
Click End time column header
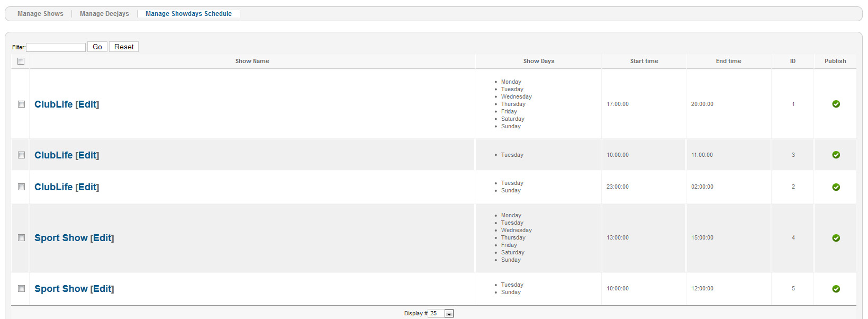[x=729, y=61]
